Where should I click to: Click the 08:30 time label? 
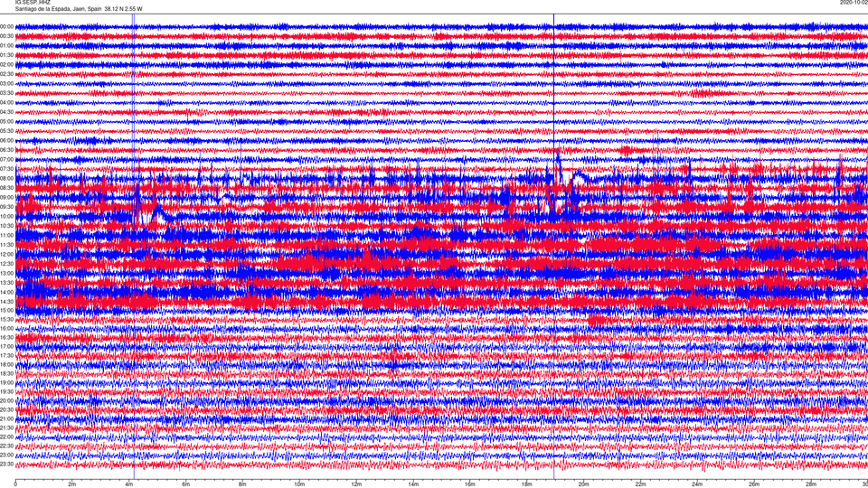tap(6, 188)
